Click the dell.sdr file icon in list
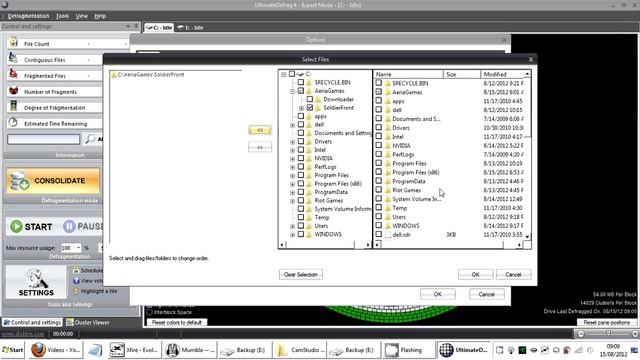The image size is (640, 360). pos(388,235)
